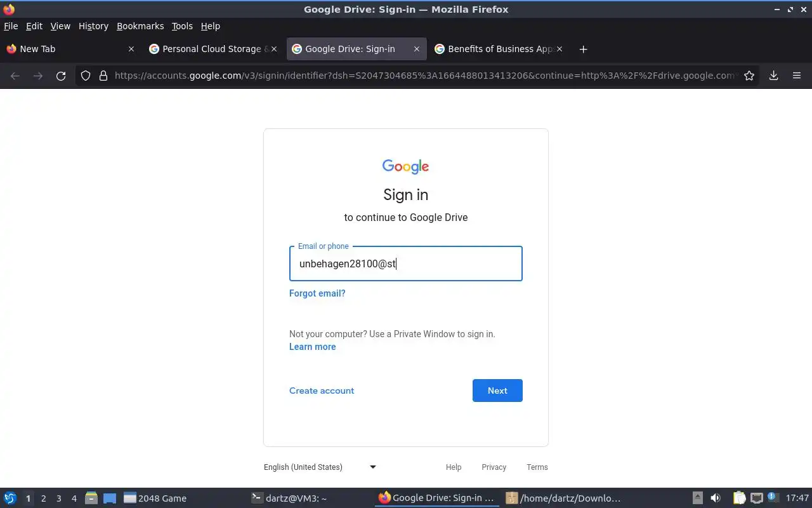Close the Benefits of Business Apps tab

tap(560, 49)
